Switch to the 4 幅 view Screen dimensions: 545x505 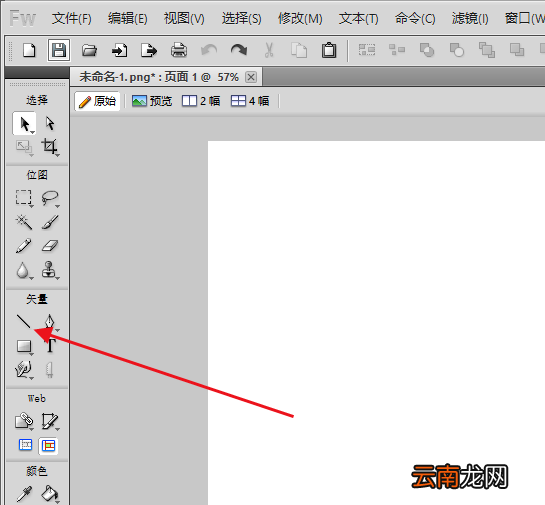tap(250, 101)
